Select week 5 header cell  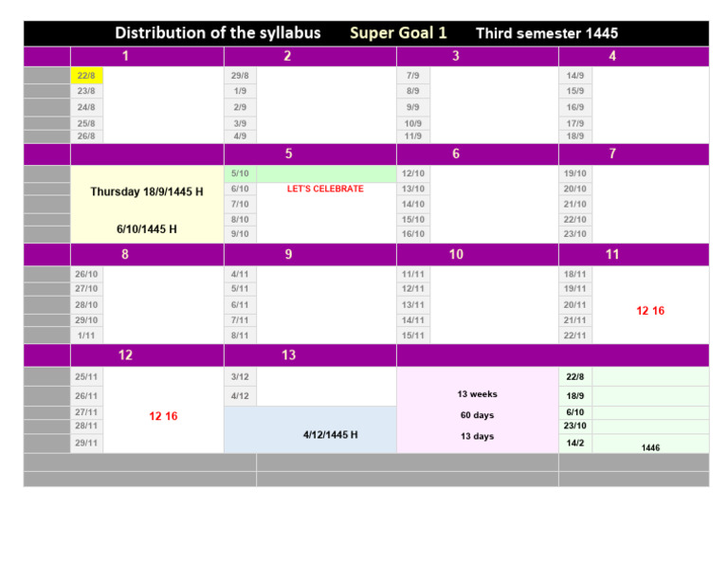(310, 154)
